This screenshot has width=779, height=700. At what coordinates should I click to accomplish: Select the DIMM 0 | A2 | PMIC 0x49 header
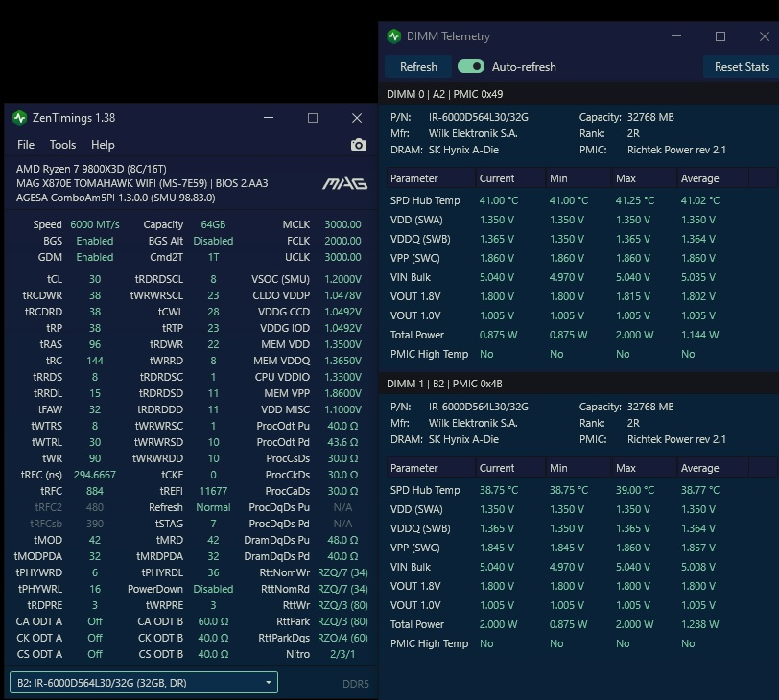(x=578, y=94)
